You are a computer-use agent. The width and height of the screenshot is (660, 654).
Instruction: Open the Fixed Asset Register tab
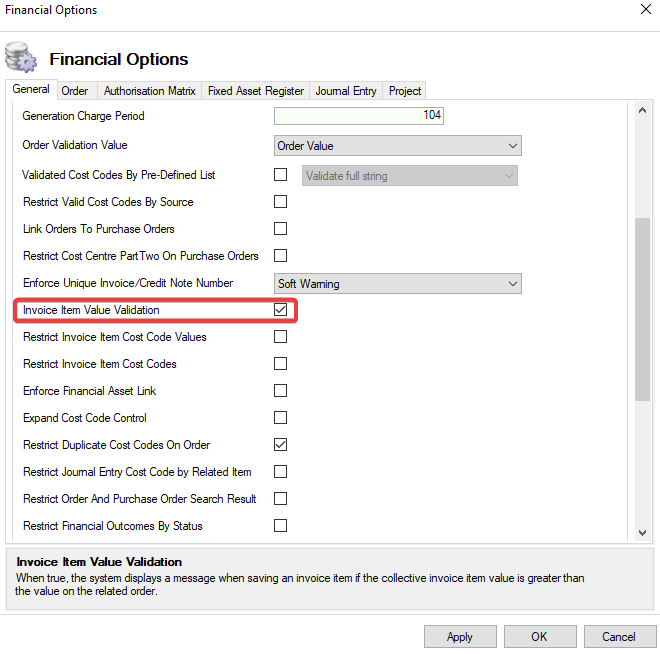pos(256,91)
